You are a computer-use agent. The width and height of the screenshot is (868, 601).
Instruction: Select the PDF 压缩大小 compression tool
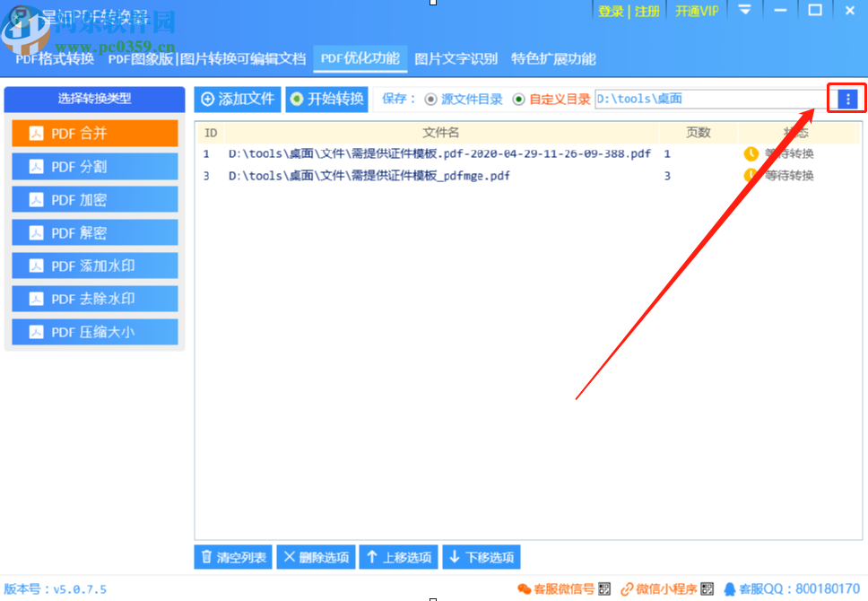[94, 332]
